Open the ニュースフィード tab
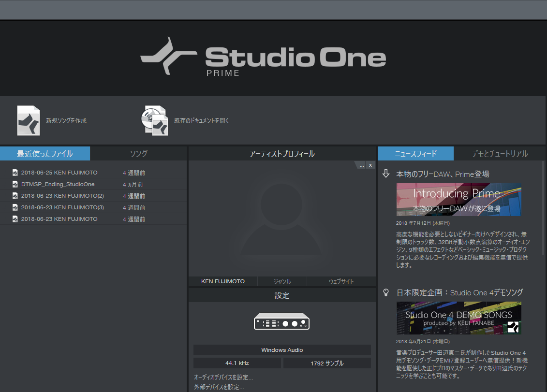 [x=415, y=153]
